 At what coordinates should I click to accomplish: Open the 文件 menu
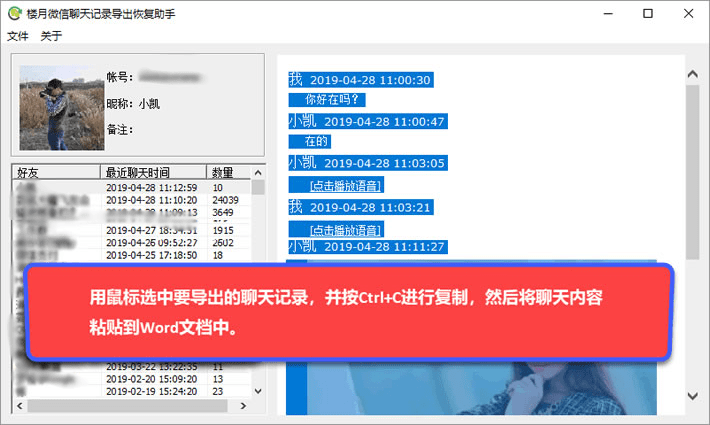(x=18, y=36)
